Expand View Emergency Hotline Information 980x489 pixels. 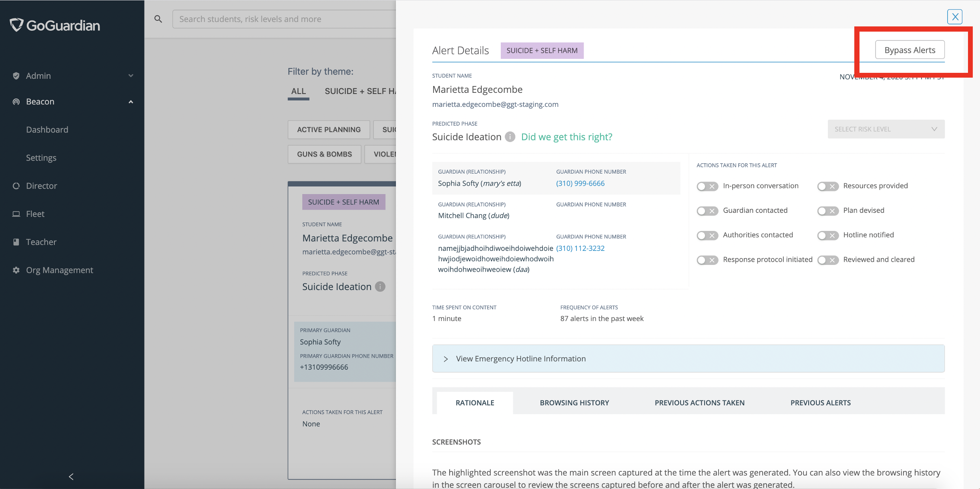[688, 359]
